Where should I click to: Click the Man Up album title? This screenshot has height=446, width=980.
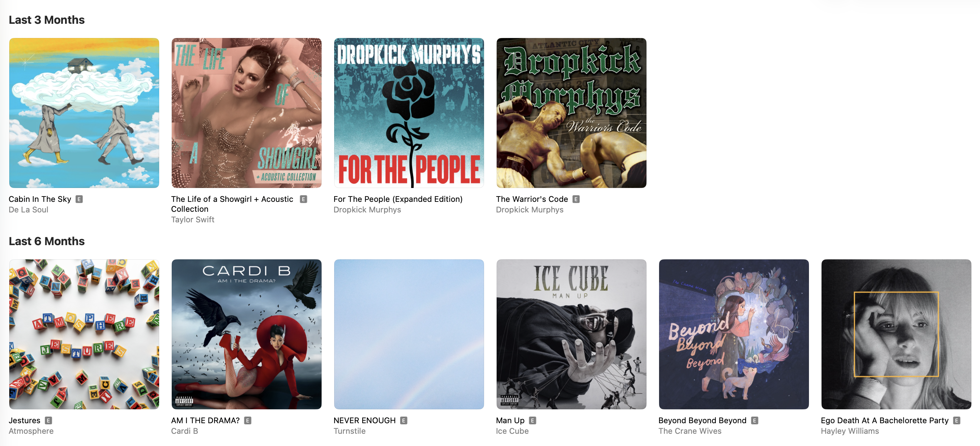coord(510,421)
